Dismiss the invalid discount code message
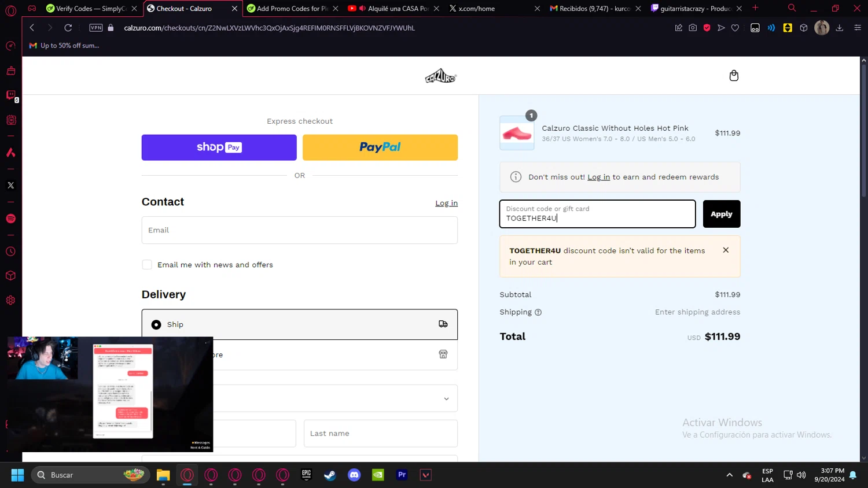The width and height of the screenshot is (868, 488). [x=726, y=250]
